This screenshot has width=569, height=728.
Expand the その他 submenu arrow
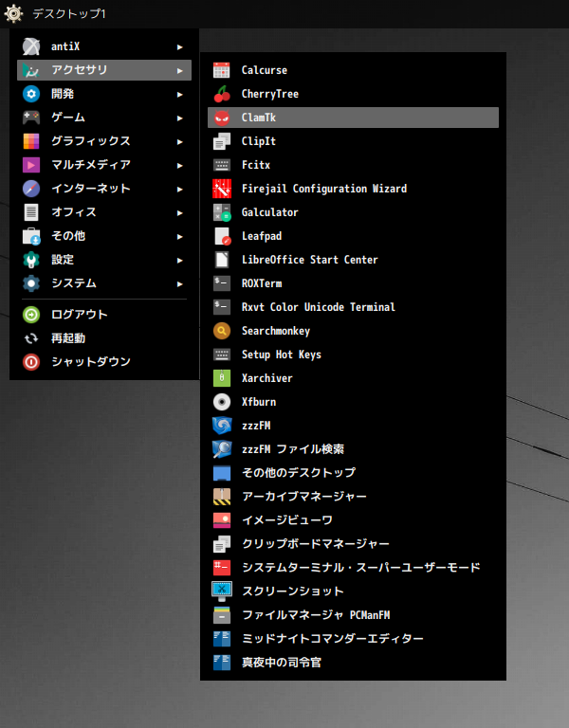(180, 236)
